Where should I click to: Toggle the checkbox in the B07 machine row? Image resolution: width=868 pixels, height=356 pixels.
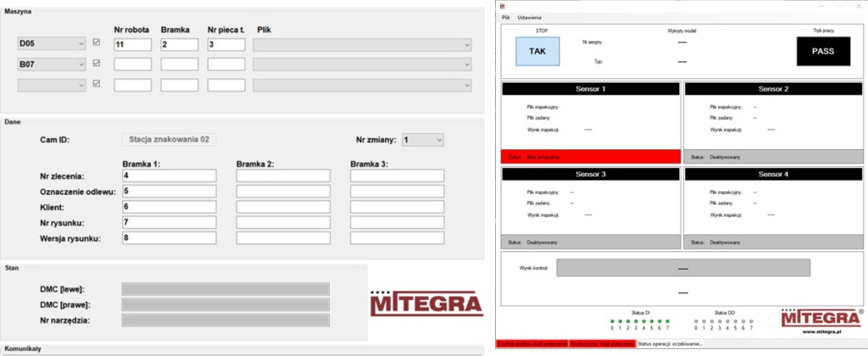[x=97, y=63]
